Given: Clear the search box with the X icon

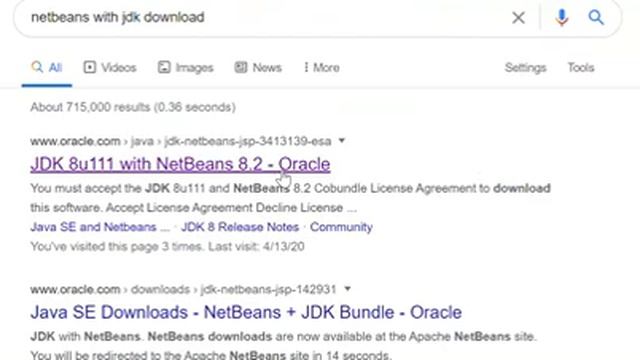Looking at the screenshot, I should pyautogui.click(x=518, y=18).
